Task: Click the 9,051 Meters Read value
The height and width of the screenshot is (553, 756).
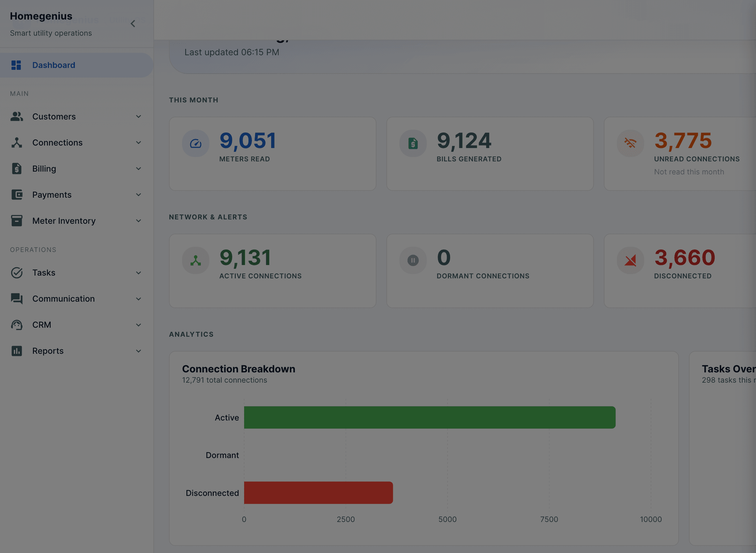Action: click(x=248, y=141)
